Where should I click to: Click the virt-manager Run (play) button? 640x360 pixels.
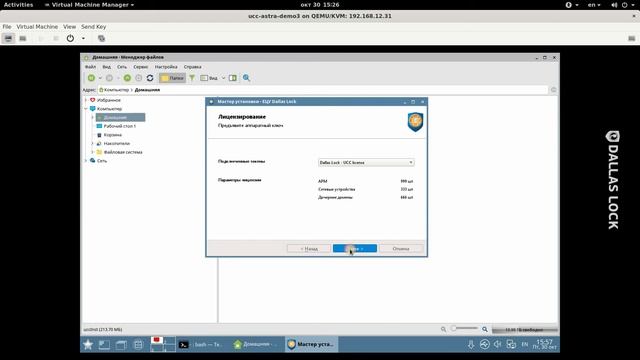click(x=41, y=38)
